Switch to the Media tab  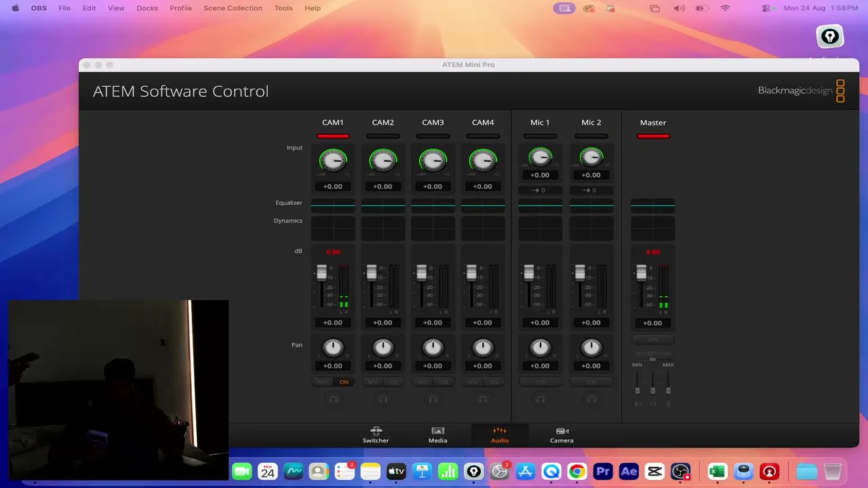point(438,434)
